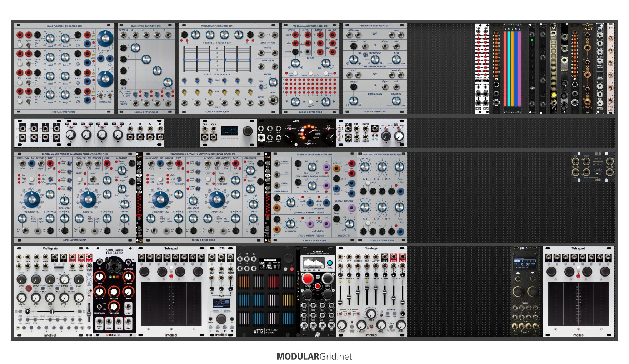Click the Tailgater AUDIO jack
The width and height of the screenshot is (629, 364).
point(128,307)
